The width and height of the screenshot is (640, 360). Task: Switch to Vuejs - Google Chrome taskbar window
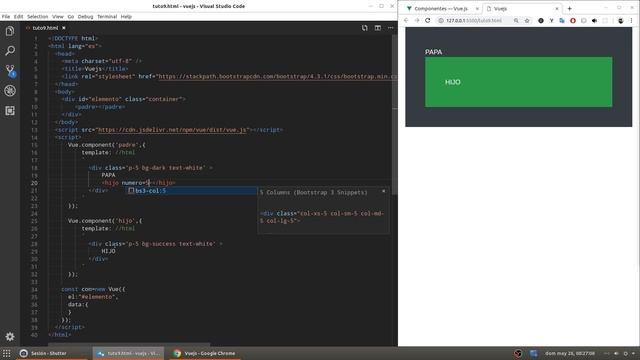coord(205,353)
